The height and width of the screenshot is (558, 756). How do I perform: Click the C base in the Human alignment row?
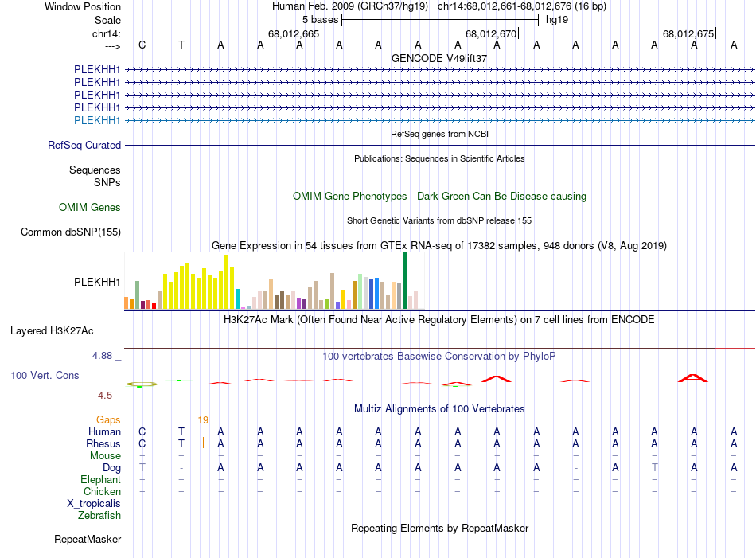pos(142,431)
